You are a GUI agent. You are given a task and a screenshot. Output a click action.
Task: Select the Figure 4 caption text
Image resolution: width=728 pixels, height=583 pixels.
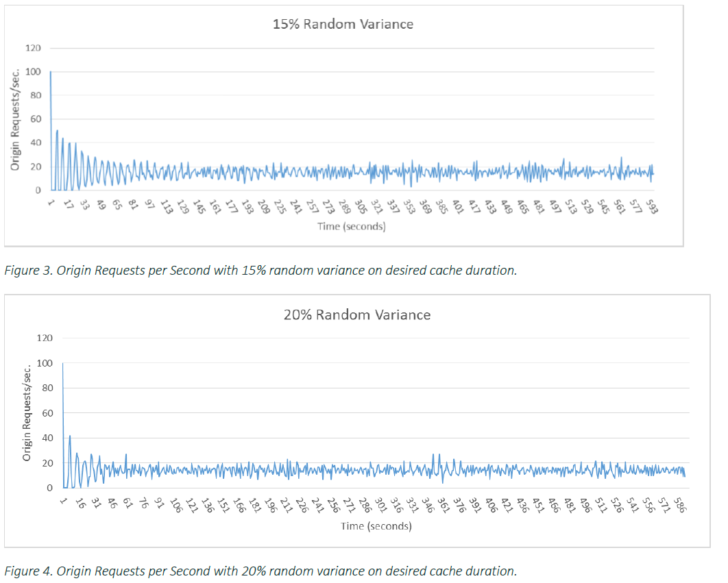pyautogui.click(x=260, y=571)
